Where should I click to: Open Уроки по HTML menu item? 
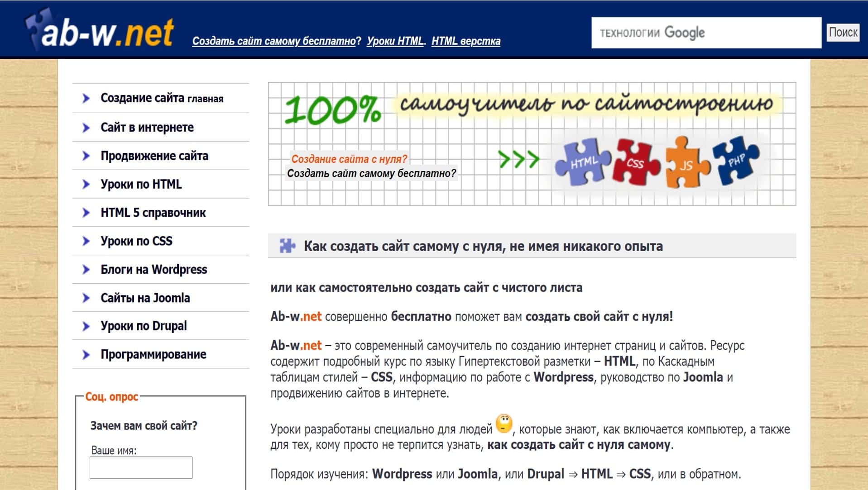[x=141, y=184]
